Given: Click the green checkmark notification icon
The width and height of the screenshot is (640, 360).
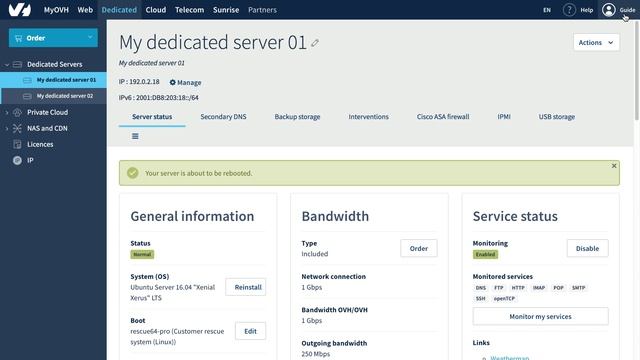Looking at the screenshot, I should [132, 173].
